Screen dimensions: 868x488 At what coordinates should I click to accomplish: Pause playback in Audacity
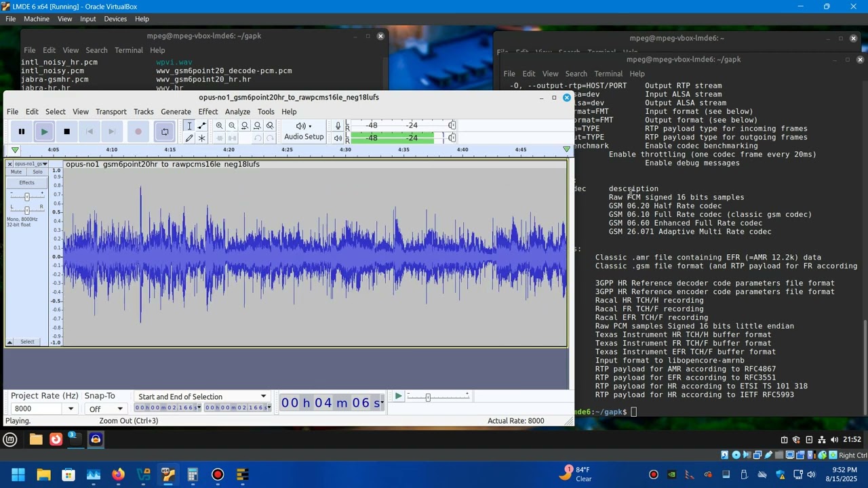tap(22, 131)
